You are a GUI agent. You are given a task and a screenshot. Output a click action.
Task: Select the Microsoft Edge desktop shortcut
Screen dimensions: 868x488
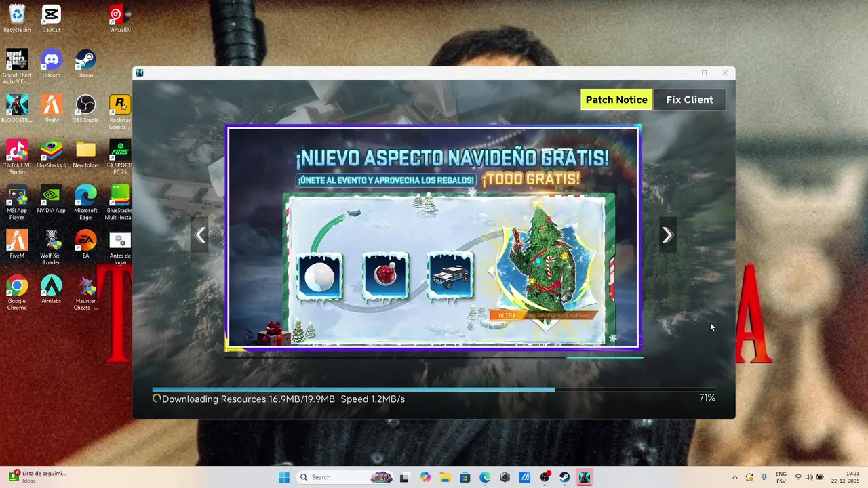pyautogui.click(x=85, y=202)
